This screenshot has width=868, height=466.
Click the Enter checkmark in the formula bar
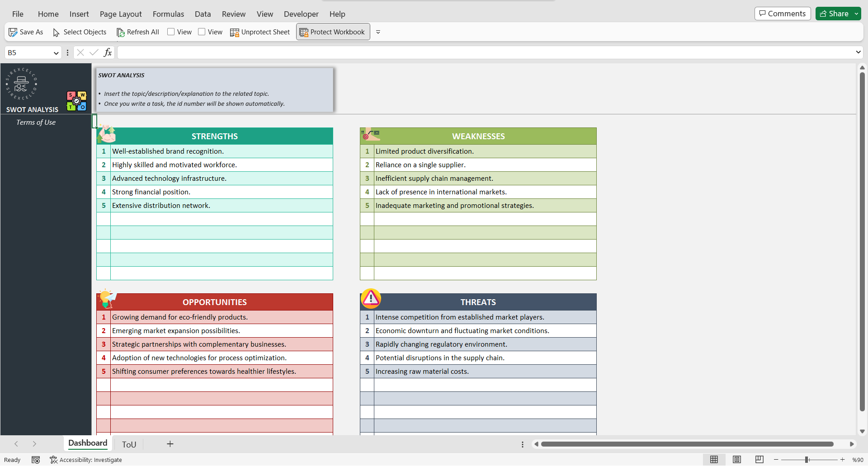pyautogui.click(x=94, y=52)
